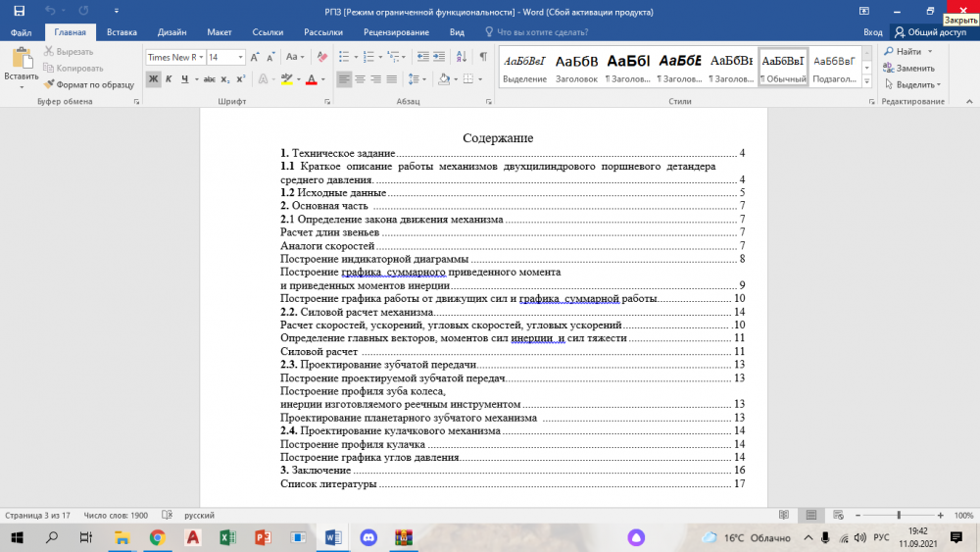This screenshot has width=980, height=552.
Task: Toggle paragraph marks display (¶)
Action: click(482, 57)
